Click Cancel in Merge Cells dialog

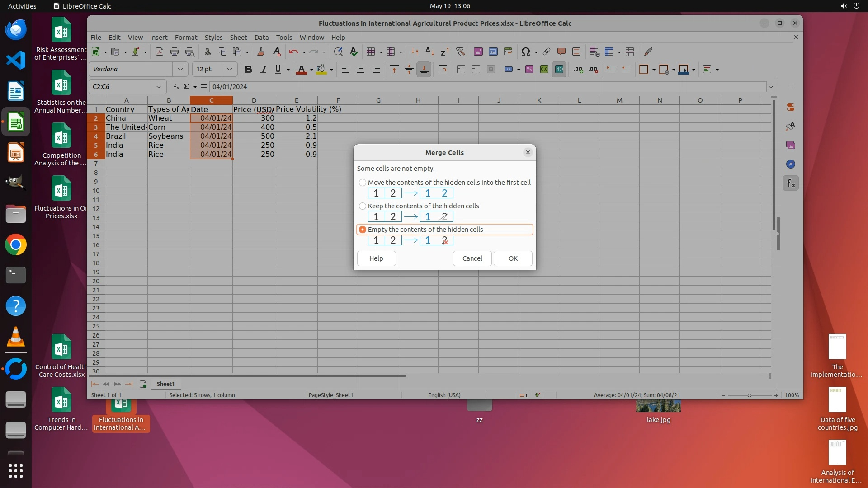pos(472,258)
